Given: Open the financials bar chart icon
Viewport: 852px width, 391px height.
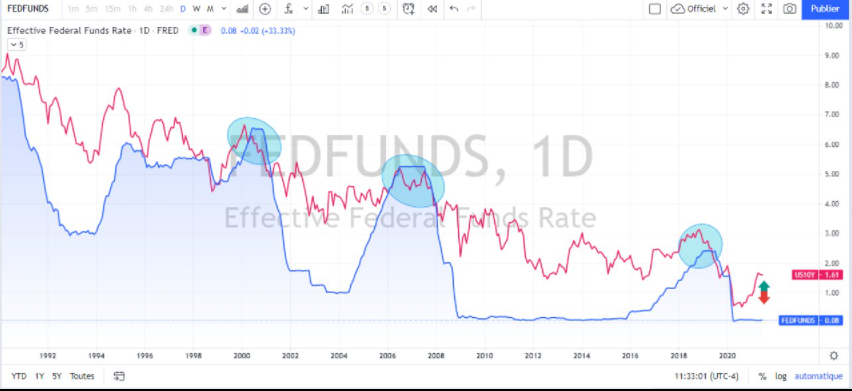Looking at the screenshot, I should 324,9.
